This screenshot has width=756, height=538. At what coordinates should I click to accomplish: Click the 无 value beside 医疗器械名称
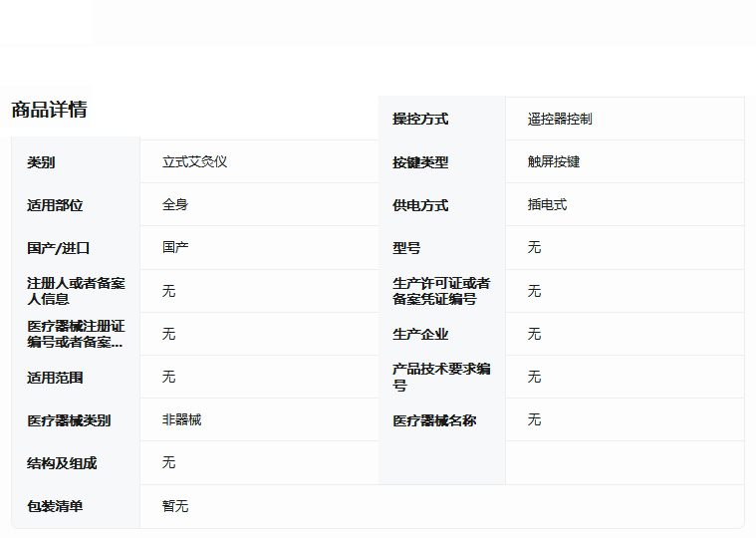click(x=534, y=419)
